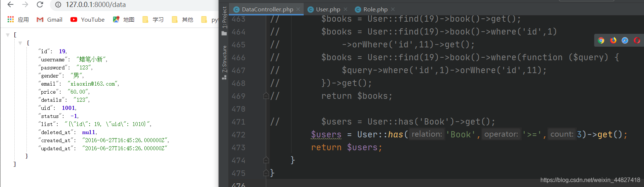Screen dimensions: 644x187
Task: Open page in Chrome browser icon
Action: [601, 40]
